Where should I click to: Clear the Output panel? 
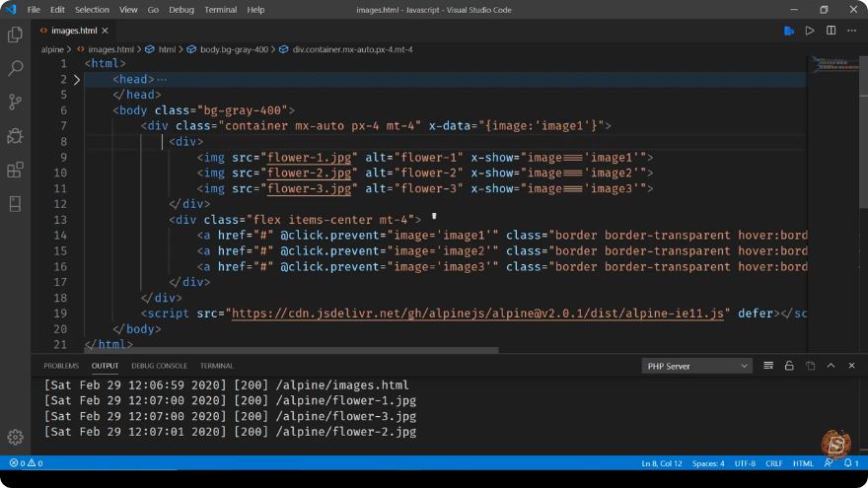tap(768, 366)
